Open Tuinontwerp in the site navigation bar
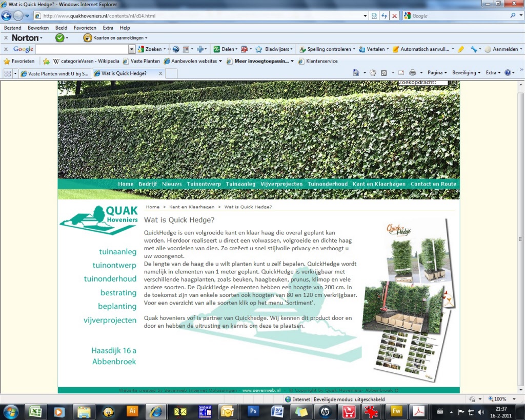Screen dimensions: 525x420 pos(204,184)
